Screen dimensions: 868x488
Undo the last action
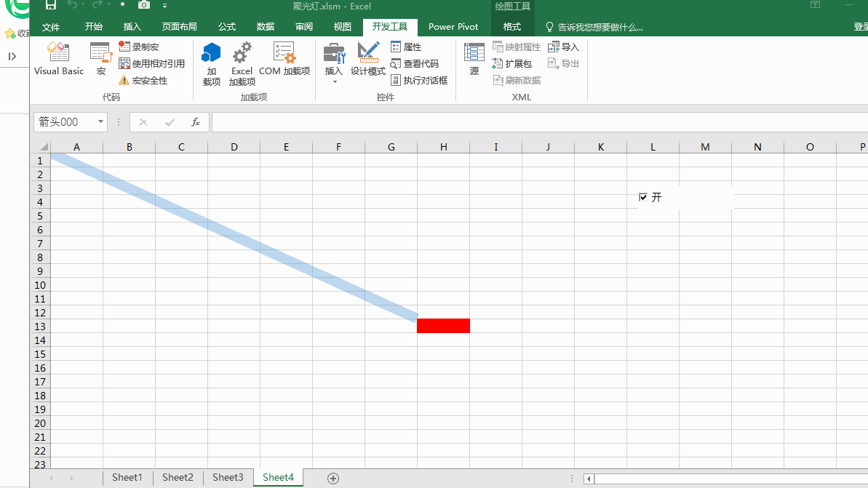tap(73, 5)
